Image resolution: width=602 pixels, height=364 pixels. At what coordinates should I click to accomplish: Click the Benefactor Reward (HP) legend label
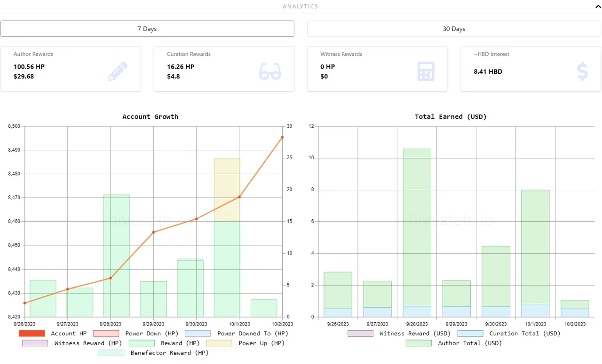(169, 353)
